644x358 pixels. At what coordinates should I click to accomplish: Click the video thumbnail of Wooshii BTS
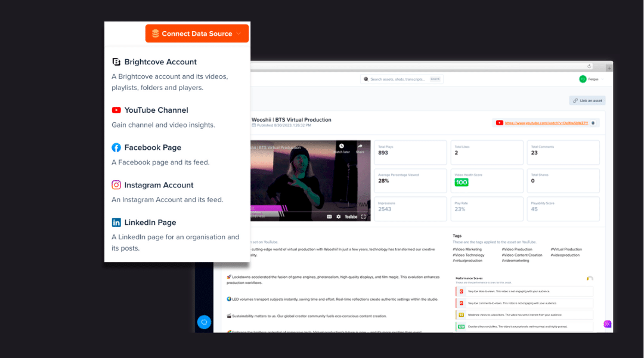pos(311,181)
